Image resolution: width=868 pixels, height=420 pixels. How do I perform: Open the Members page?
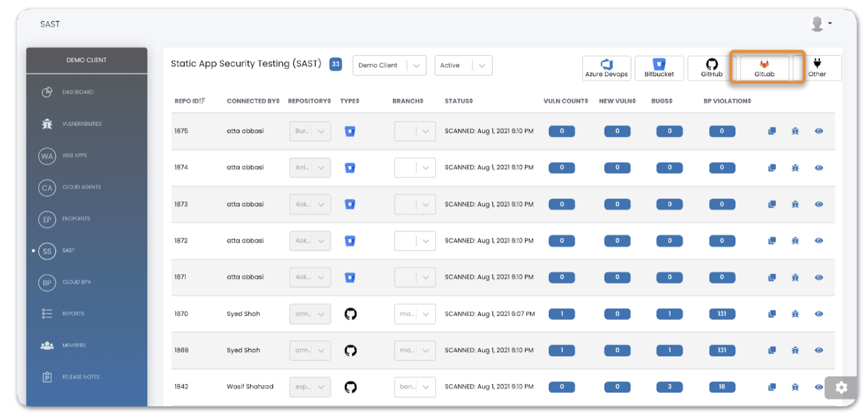pos(74,345)
